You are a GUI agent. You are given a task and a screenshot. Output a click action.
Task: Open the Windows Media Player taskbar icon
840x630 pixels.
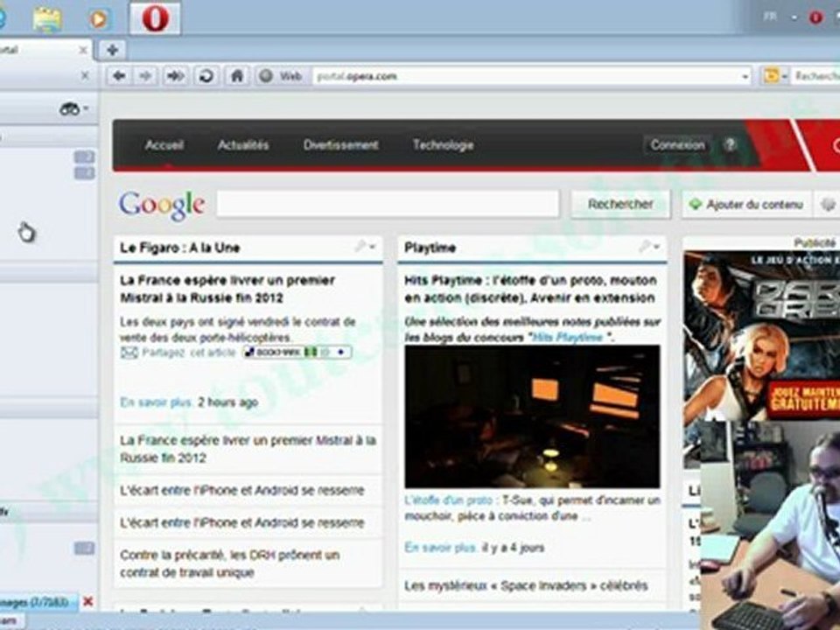[99, 18]
